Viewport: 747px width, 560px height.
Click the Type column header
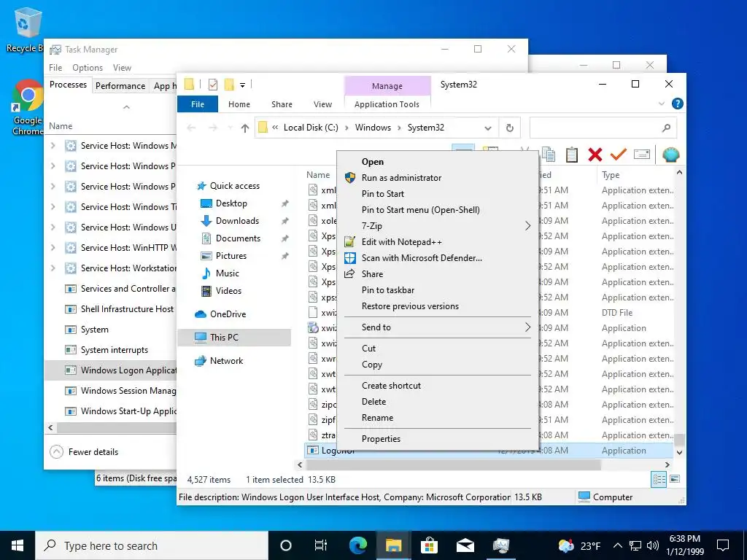click(x=611, y=175)
